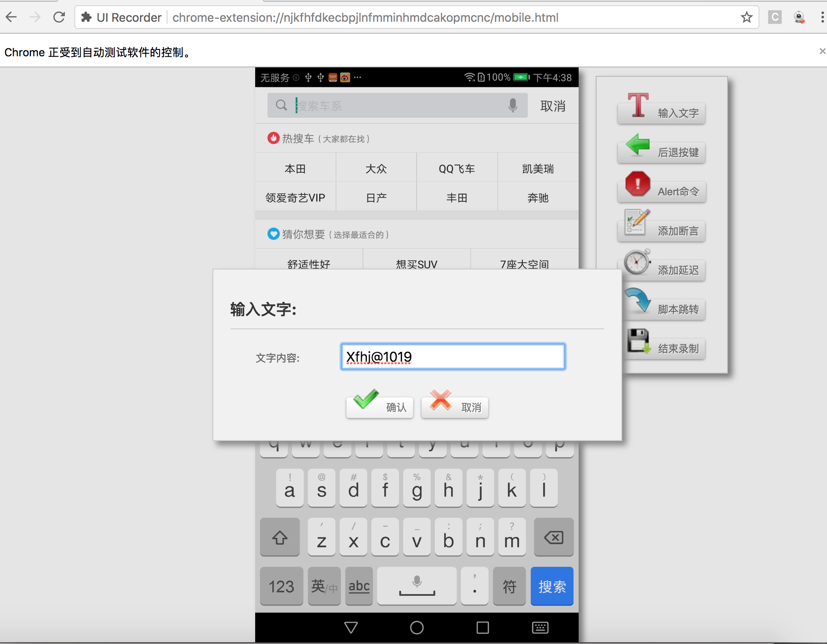Click 结束录制 floppy disk save icon
The width and height of the screenshot is (827, 644).
pyautogui.click(x=638, y=340)
